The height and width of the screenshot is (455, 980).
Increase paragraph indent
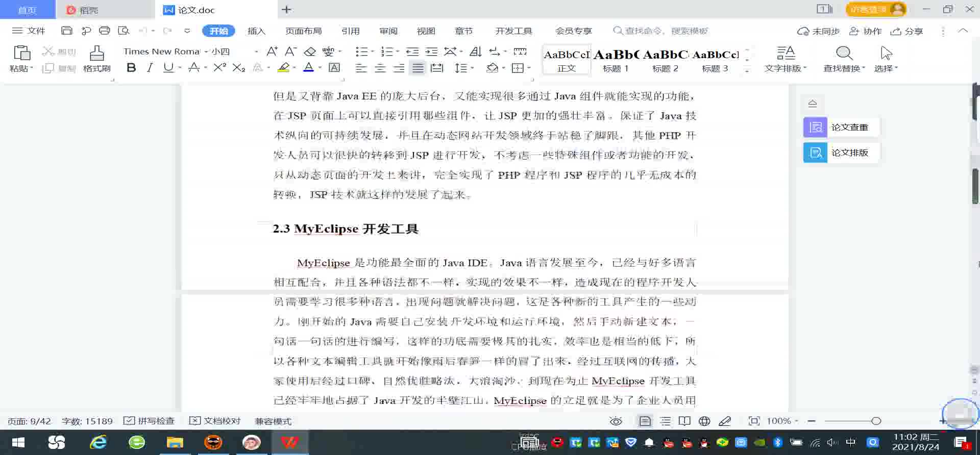pos(431,52)
